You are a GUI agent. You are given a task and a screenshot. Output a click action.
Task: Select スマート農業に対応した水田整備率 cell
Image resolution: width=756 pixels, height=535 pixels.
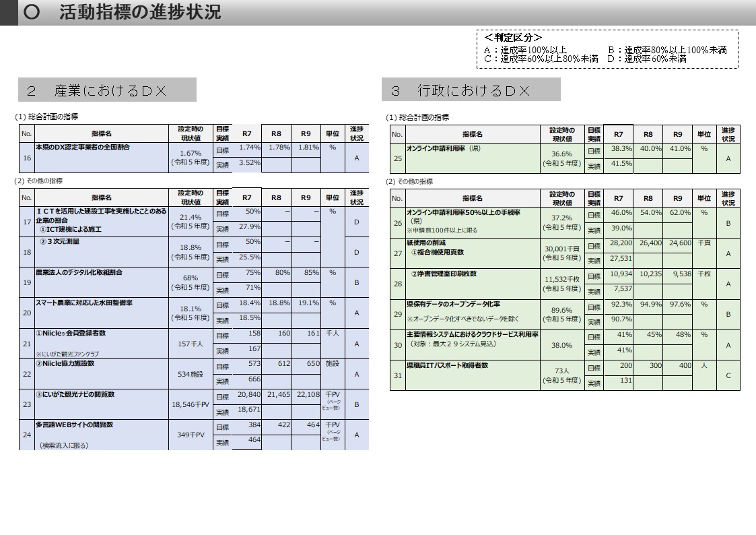tap(102, 313)
